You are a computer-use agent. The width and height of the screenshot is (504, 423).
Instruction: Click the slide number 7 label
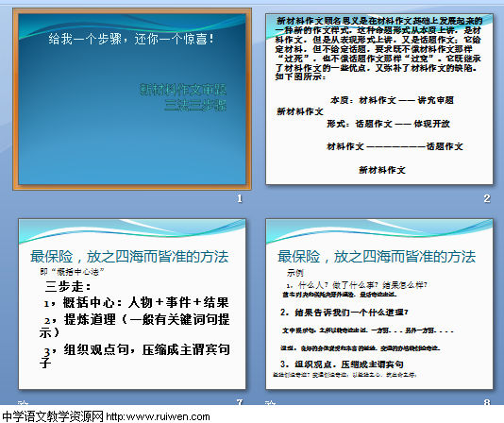(x=240, y=402)
